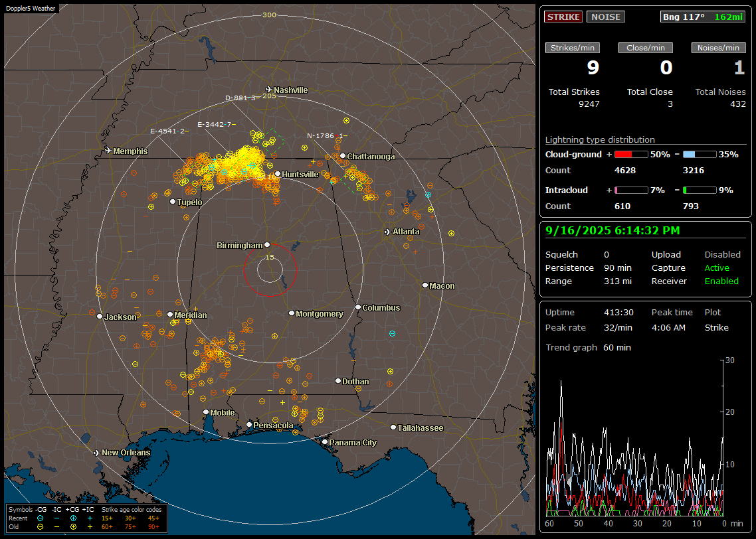
Task: Click the bearing and distance readout box
Action: (x=702, y=17)
